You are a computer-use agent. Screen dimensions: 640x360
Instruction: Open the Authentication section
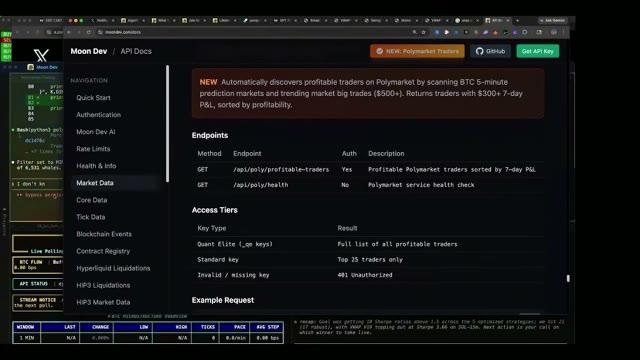point(98,115)
